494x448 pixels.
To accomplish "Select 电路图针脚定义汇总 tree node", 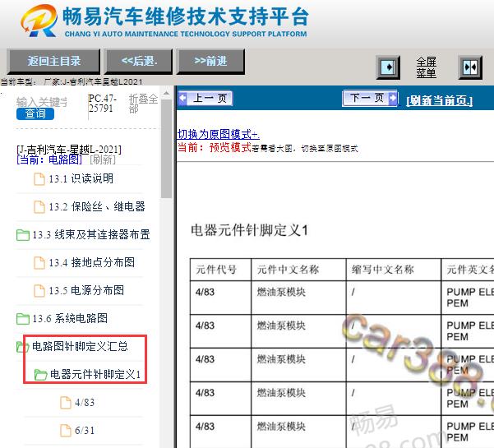I will 80,347.
